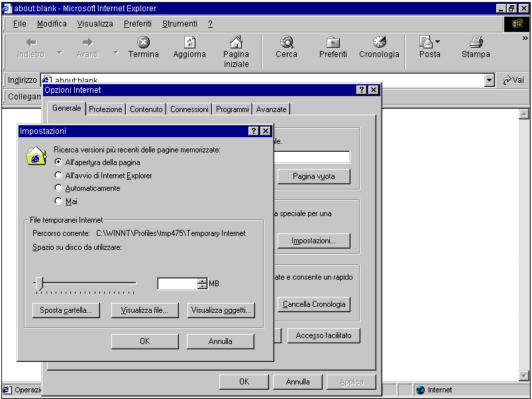Open the Visualizza menu

click(95, 24)
